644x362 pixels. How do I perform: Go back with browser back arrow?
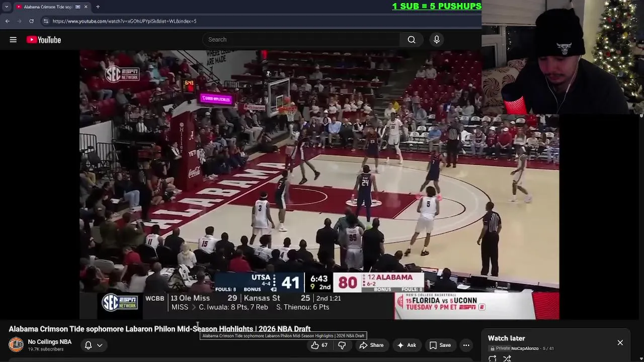(8, 21)
